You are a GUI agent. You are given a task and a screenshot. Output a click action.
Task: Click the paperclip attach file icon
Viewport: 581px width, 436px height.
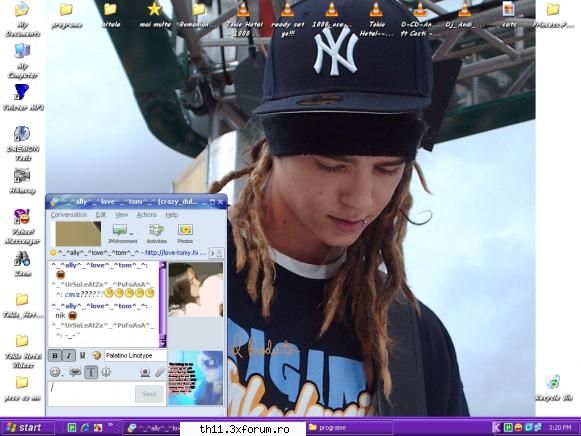tap(160, 372)
